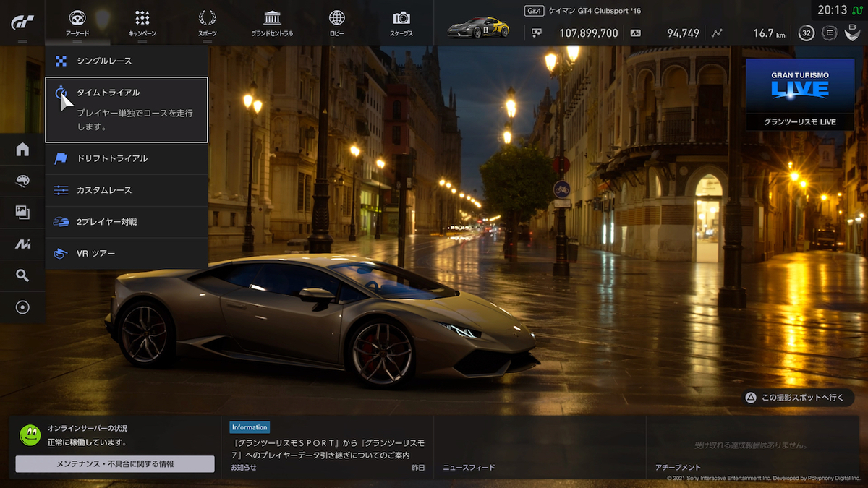The image size is (868, 488).
Task: Select シングルレース menu entry
Action: pos(127,61)
